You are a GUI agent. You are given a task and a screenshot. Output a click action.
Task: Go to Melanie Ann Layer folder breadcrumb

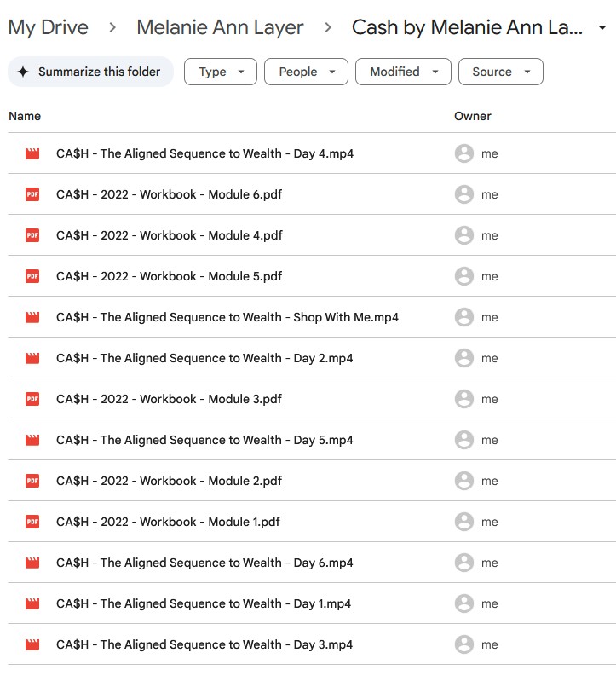tap(220, 27)
